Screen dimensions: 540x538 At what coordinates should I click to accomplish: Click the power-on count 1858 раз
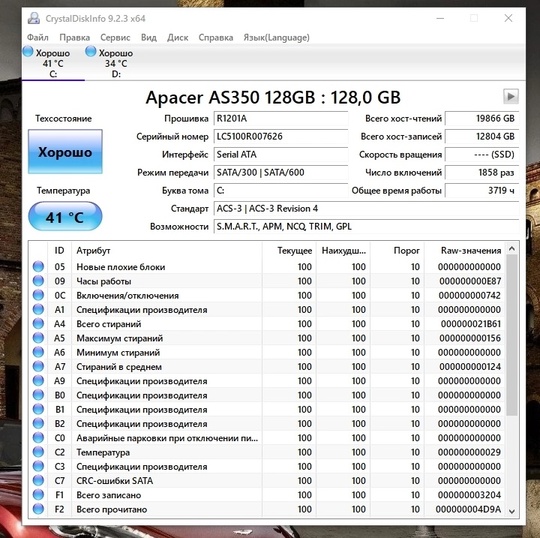point(482,172)
